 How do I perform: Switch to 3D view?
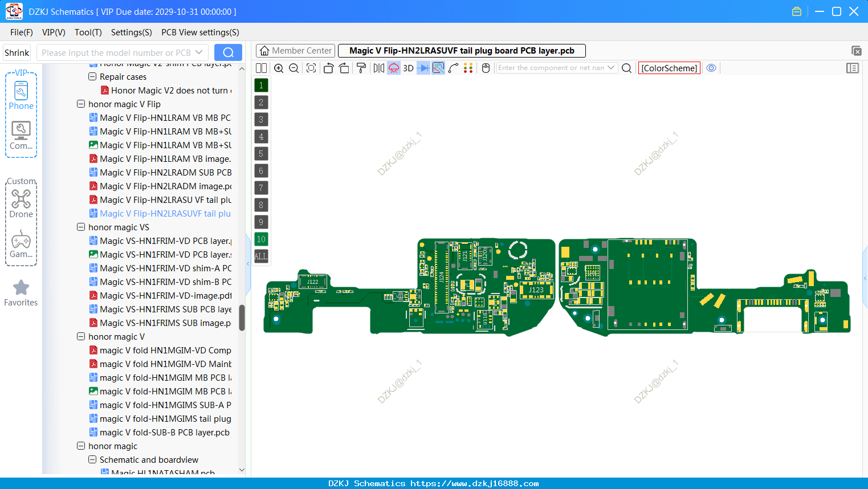pos(408,68)
